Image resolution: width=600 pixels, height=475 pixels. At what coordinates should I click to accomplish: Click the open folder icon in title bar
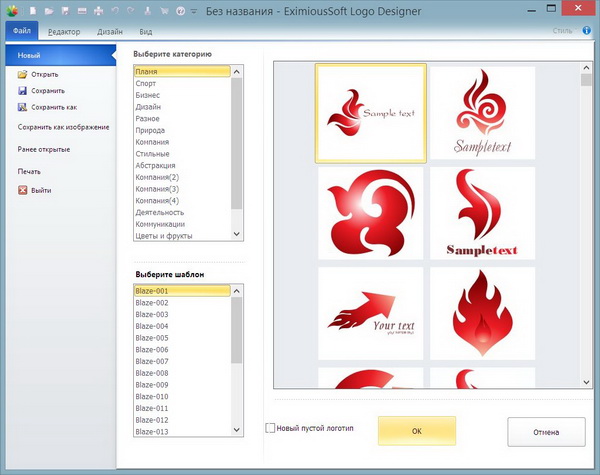pos(49,12)
